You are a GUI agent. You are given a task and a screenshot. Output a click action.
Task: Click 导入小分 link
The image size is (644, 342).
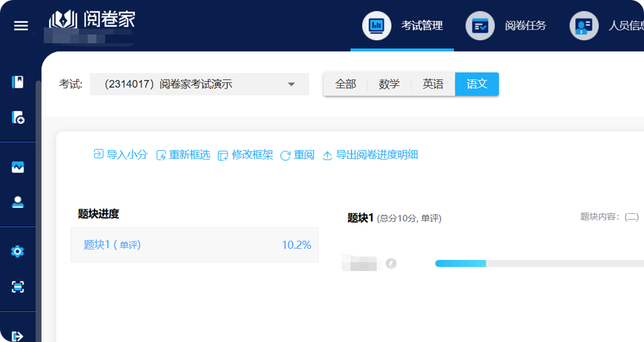click(121, 155)
